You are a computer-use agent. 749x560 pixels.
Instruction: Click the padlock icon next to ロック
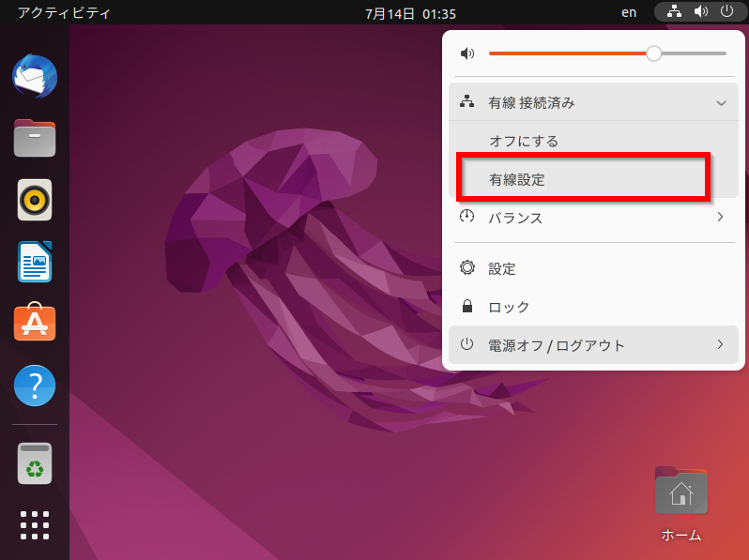pos(467,306)
